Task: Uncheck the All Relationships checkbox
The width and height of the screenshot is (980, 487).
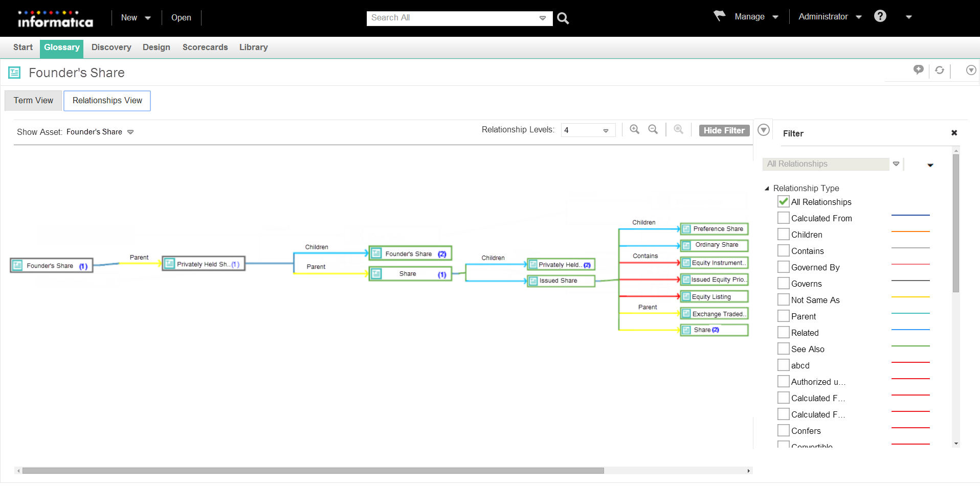Action: pyautogui.click(x=783, y=201)
